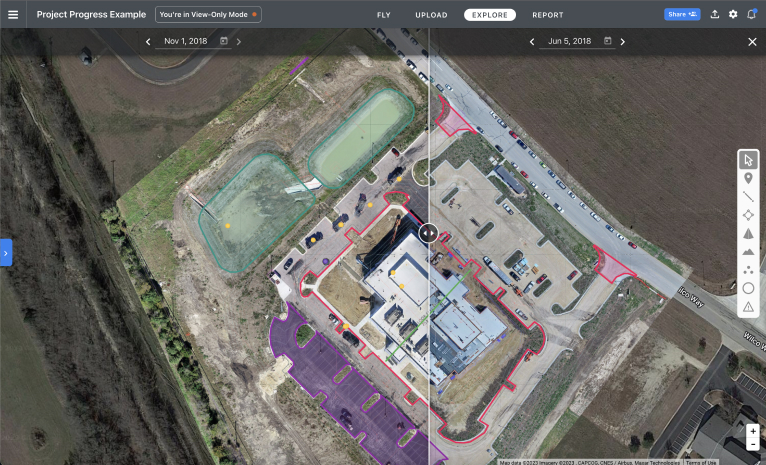Open calendar picker for Nov 1, 2018
Screen dimensions: 766x465
(224, 42)
